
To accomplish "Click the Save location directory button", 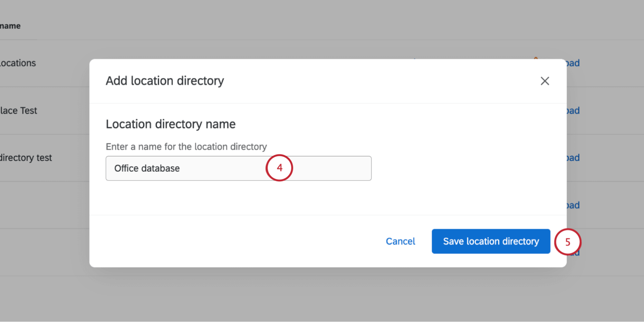I will point(491,241).
